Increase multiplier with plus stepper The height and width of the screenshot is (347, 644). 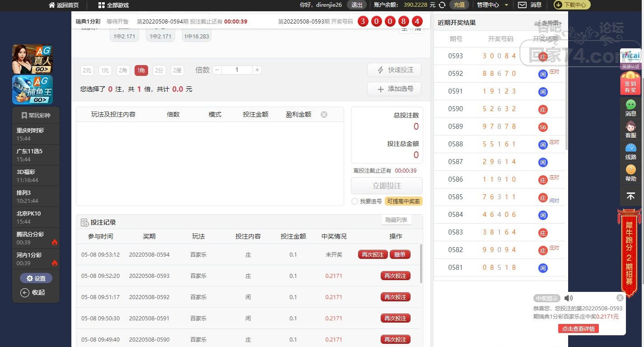tap(257, 70)
